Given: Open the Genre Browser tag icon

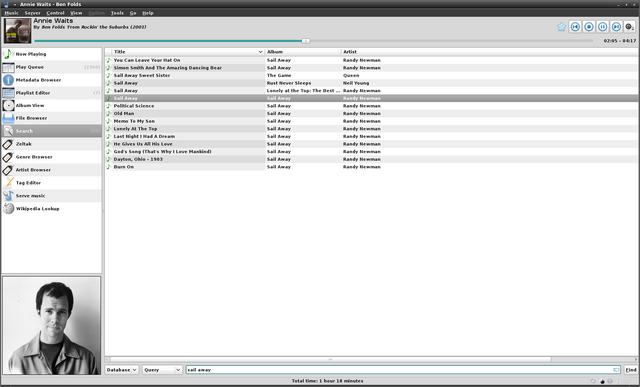Looking at the screenshot, I should [8, 157].
